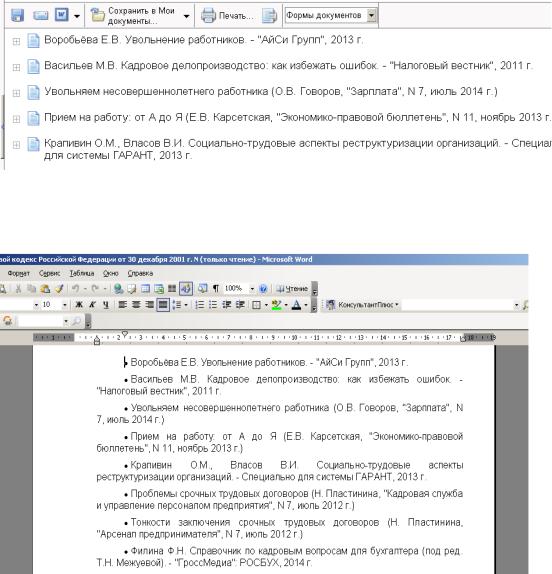Apply font color with the A button
Viewport: 552px width, 574px height.
tap(296, 305)
